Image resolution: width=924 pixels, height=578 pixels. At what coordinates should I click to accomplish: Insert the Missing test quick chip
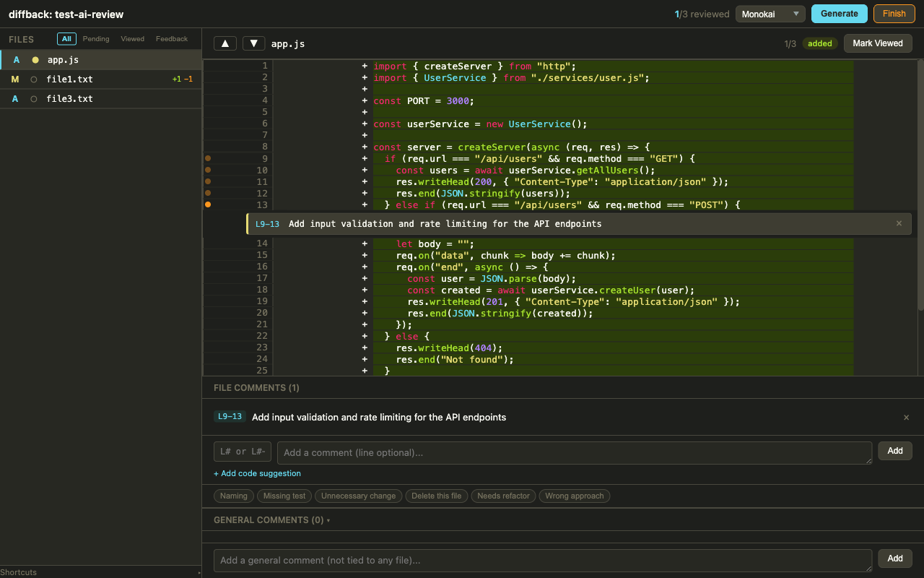[284, 496]
